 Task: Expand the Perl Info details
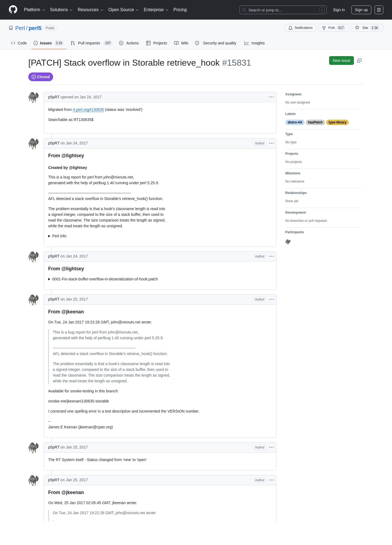57,236
